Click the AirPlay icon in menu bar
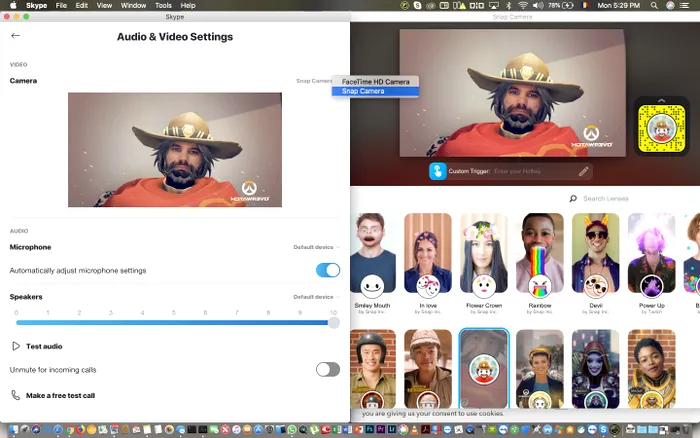The width and height of the screenshot is (700, 438). pos(494,5)
